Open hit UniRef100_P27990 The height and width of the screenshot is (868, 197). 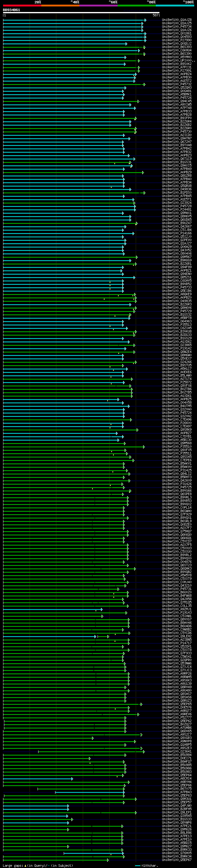click(177, 40)
